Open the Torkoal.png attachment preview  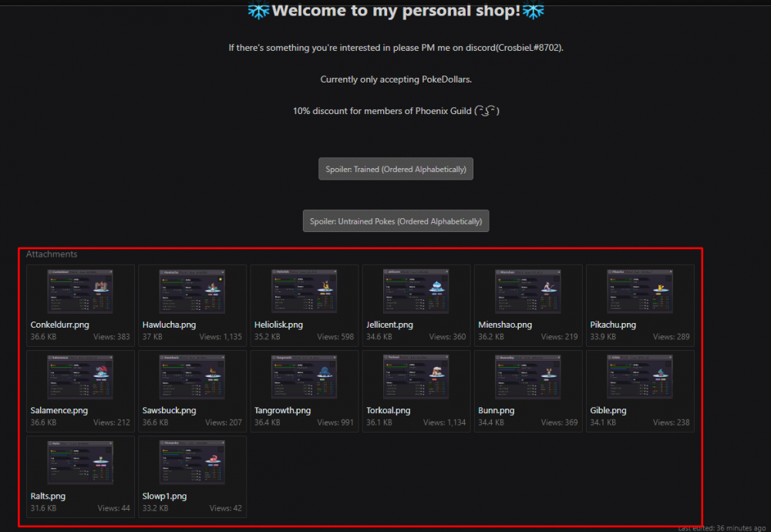416,377
